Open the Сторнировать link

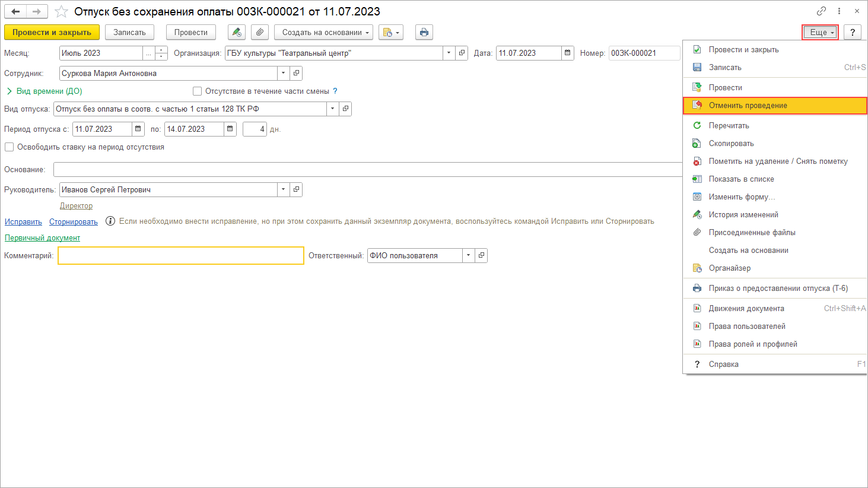74,221
